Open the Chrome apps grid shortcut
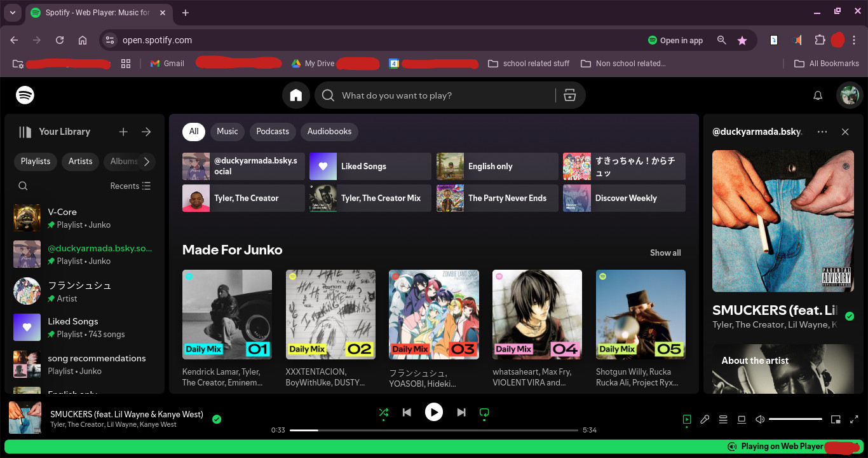 click(x=126, y=64)
